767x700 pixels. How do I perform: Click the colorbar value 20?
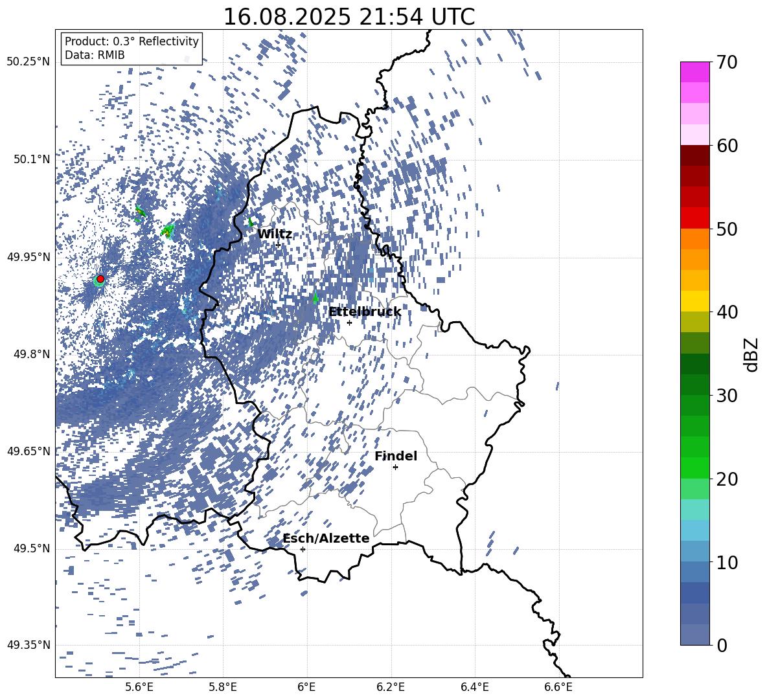727,479
